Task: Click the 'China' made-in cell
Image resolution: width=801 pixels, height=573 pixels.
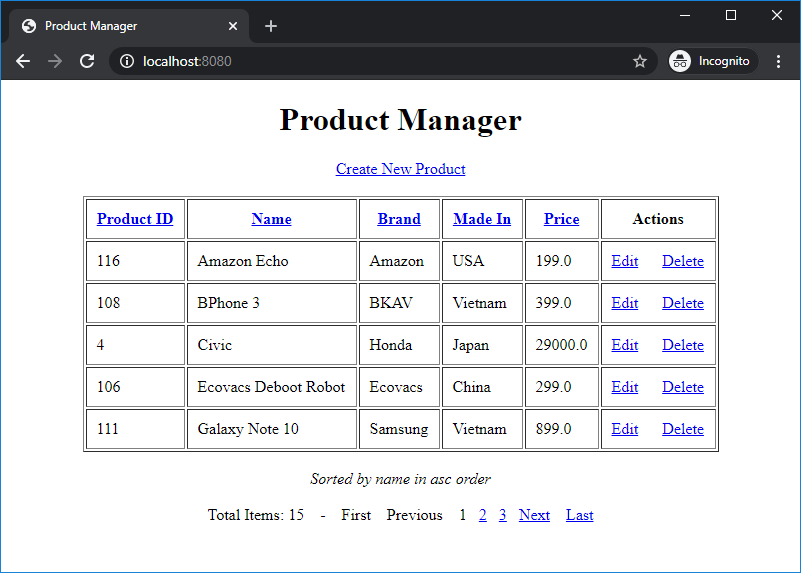Action: pyautogui.click(x=482, y=387)
